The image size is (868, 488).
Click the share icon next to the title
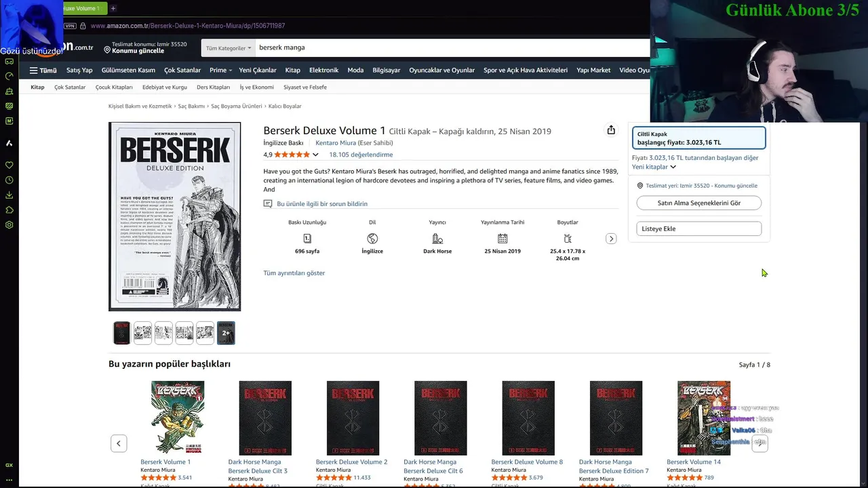pyautogui.click(x=611, y=130)
